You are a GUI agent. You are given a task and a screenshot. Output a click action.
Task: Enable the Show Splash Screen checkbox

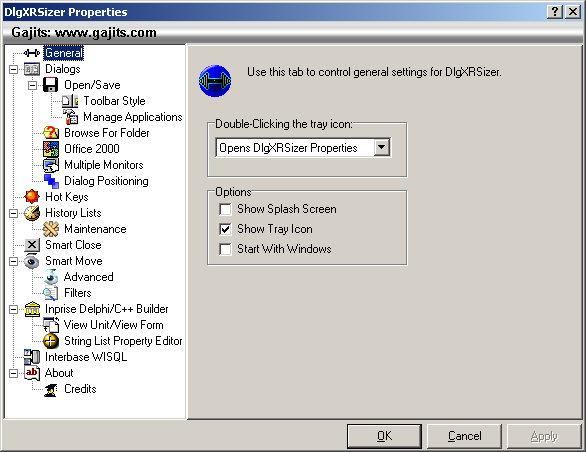(x=225, y=209)
